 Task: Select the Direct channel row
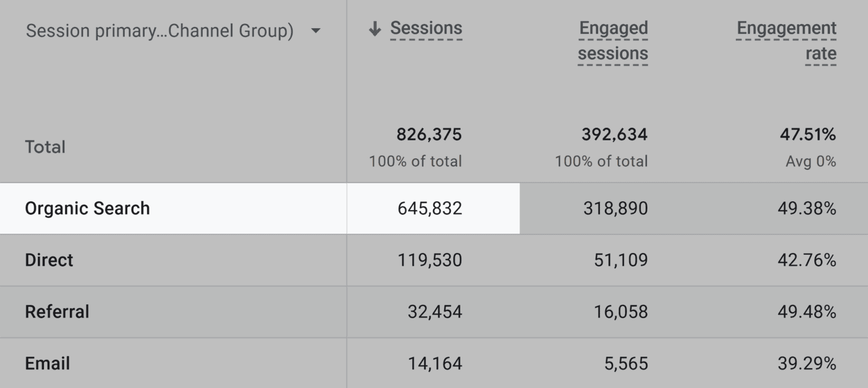pos(50,260)
